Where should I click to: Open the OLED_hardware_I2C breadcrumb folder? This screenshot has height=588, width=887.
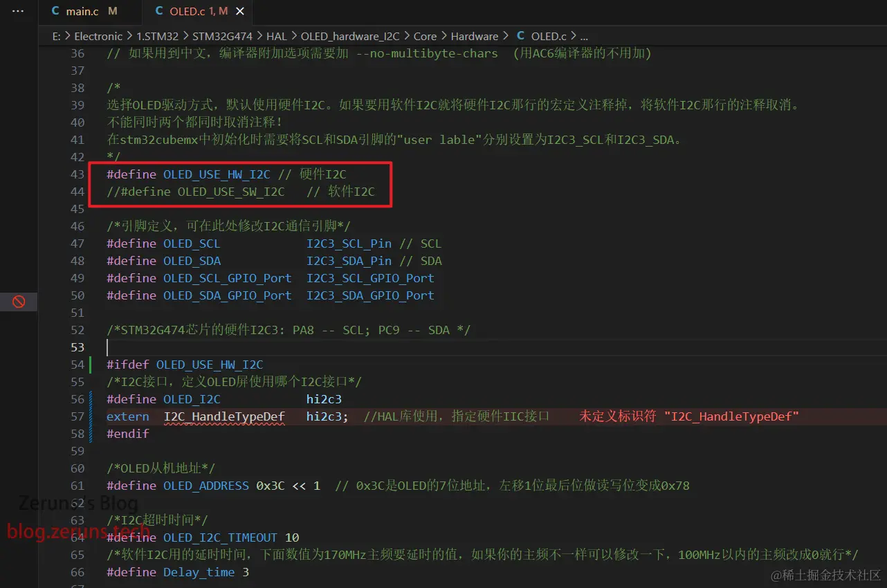click(350, 36)
